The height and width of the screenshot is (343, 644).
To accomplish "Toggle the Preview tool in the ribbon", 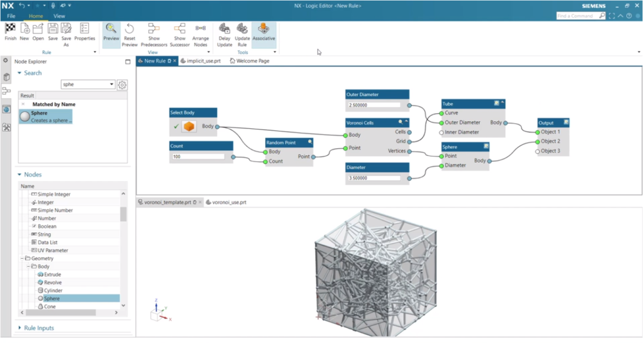I will click(111, 29).
